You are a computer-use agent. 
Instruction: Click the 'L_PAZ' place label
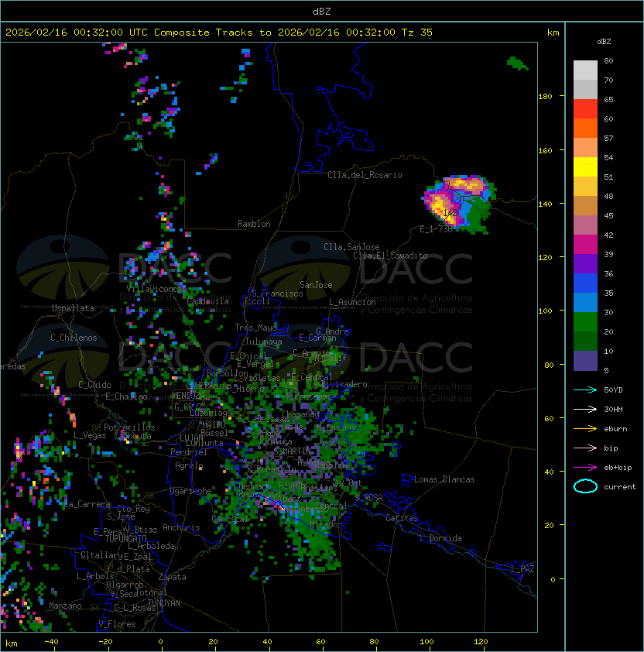[522, 569]
